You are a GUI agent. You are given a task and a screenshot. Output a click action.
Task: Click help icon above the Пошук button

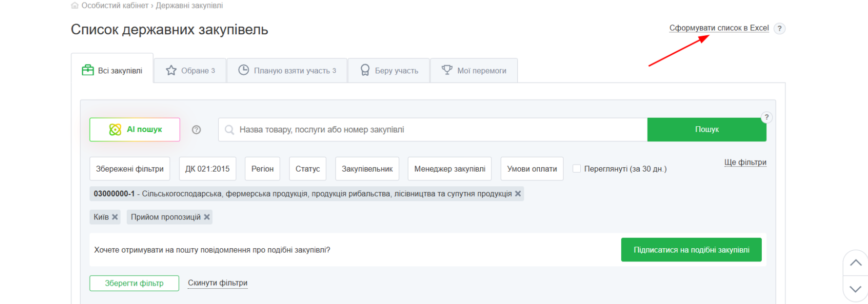point(766,117)
